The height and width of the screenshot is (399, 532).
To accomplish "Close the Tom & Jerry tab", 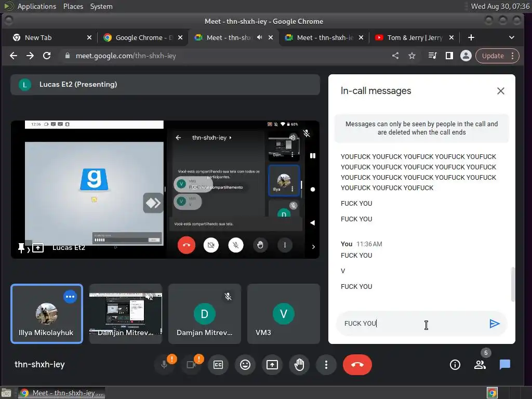I will click(x=451, y=37).
